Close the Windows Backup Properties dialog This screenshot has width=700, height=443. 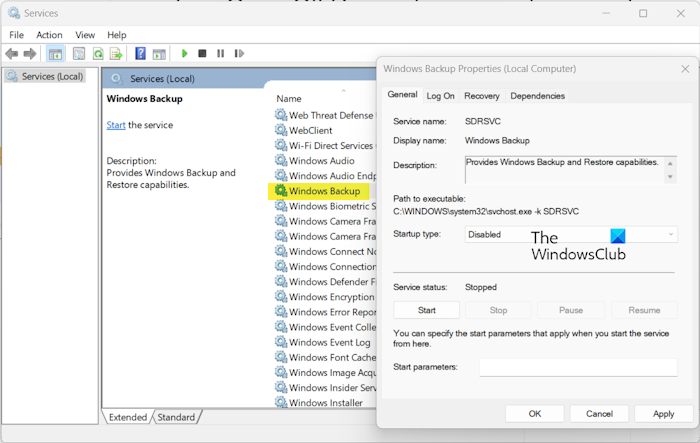(685, 69)
